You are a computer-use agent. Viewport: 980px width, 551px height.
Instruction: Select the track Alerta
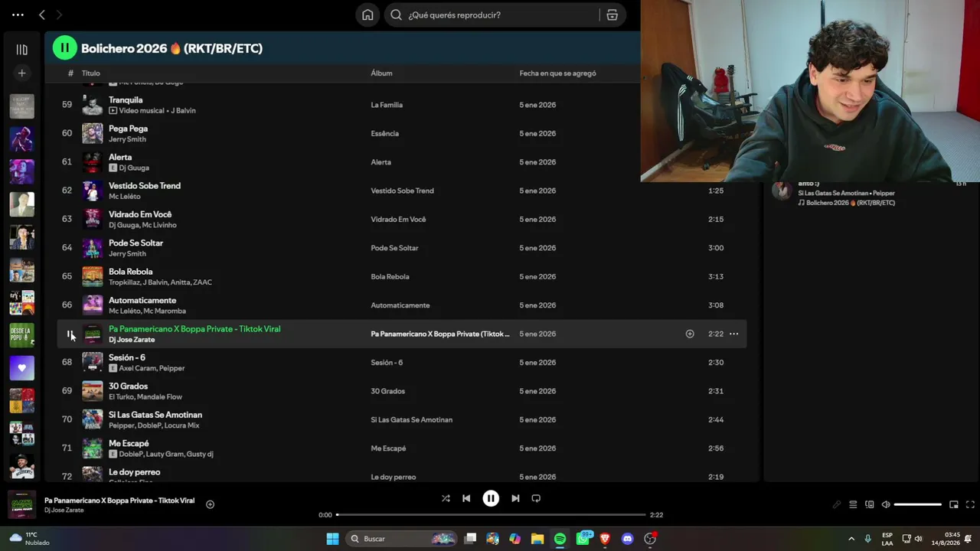120,157
